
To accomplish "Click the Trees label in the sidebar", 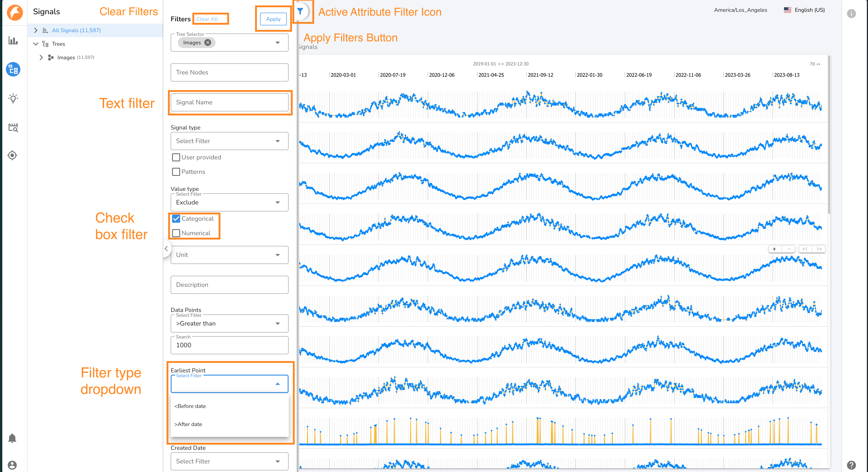I will point(59,44).
